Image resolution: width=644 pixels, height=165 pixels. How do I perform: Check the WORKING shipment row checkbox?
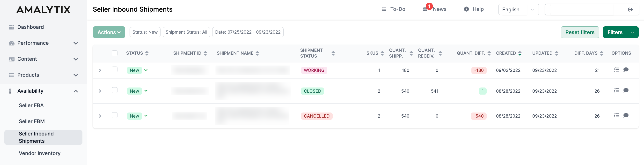click(115, 70)
